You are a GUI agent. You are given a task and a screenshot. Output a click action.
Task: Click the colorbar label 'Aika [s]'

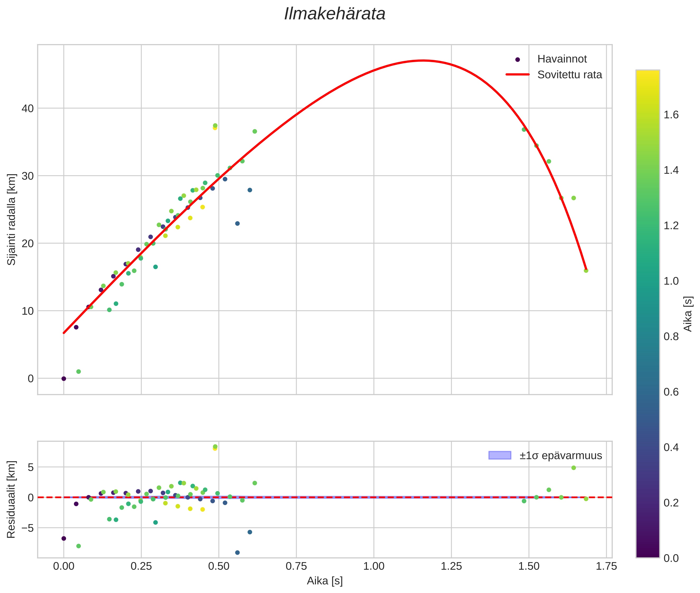tap(688, 314)
